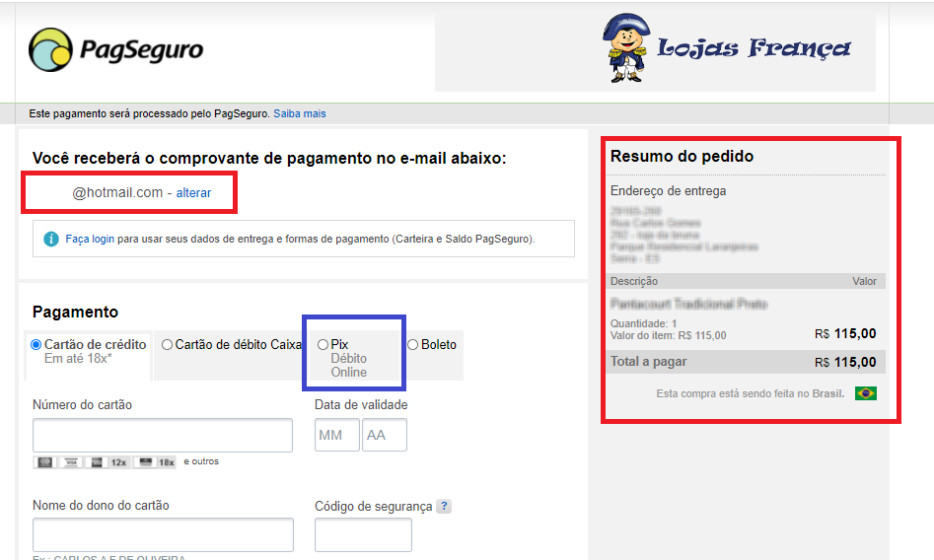The image size is (934, 560).
Task: Click the Número do cartão field
Action: (163, 435)
